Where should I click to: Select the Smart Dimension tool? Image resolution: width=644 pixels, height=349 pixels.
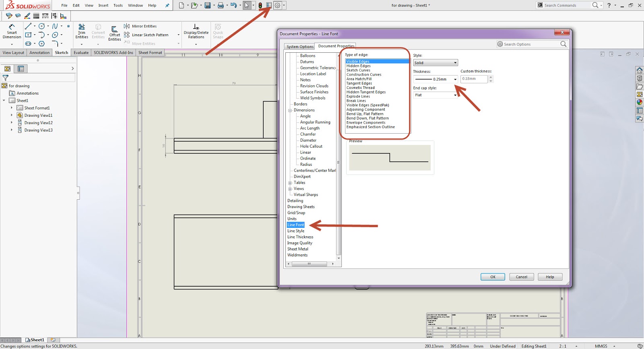(12, 31)
